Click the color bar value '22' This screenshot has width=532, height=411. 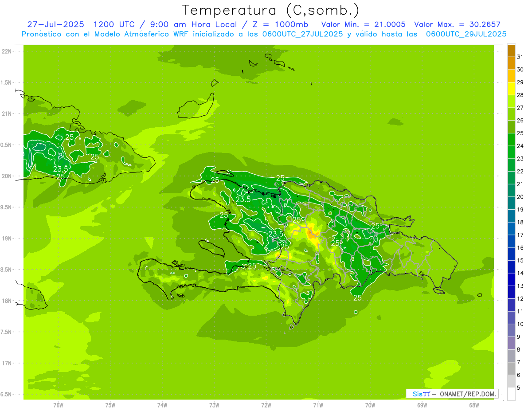[x=520, y=172]
